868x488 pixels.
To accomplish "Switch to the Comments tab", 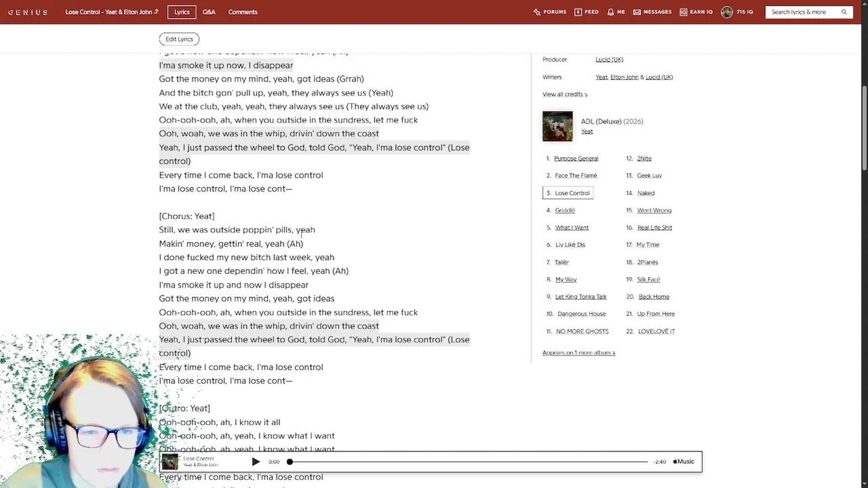I will 243,12.
